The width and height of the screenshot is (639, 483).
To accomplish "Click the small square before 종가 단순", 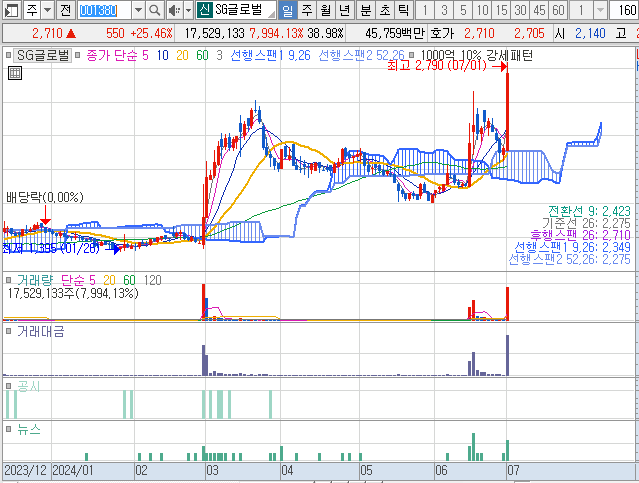I will [x=78, y=55].
